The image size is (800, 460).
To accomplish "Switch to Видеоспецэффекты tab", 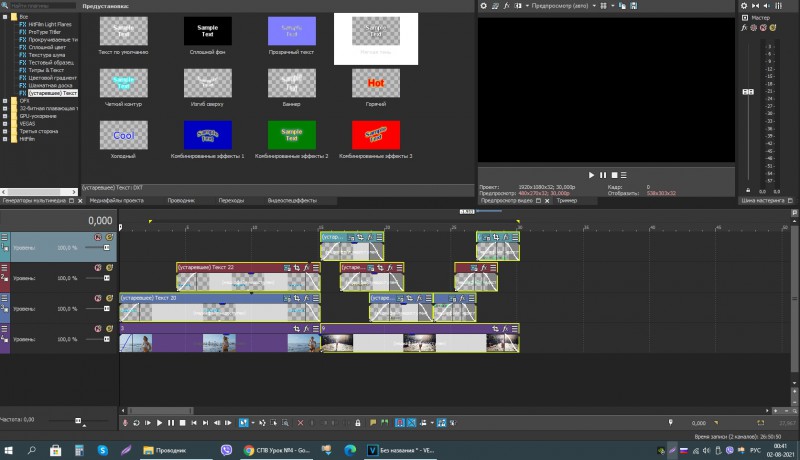I will (x=292, y=200).
